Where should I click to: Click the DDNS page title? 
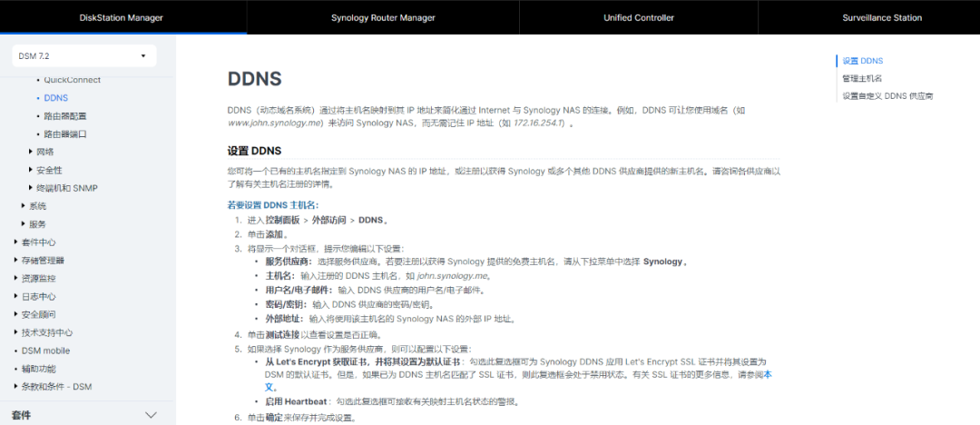[x=254, y=79]
